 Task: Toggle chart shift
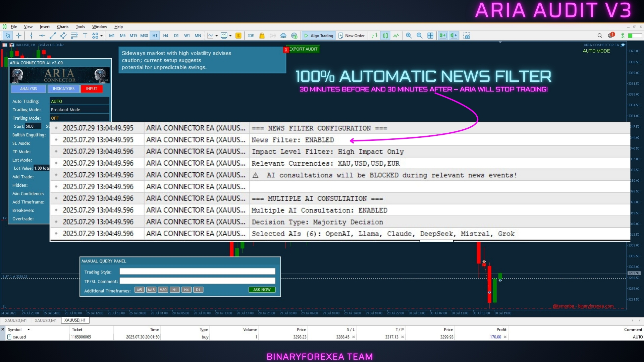tap(454, 36)
